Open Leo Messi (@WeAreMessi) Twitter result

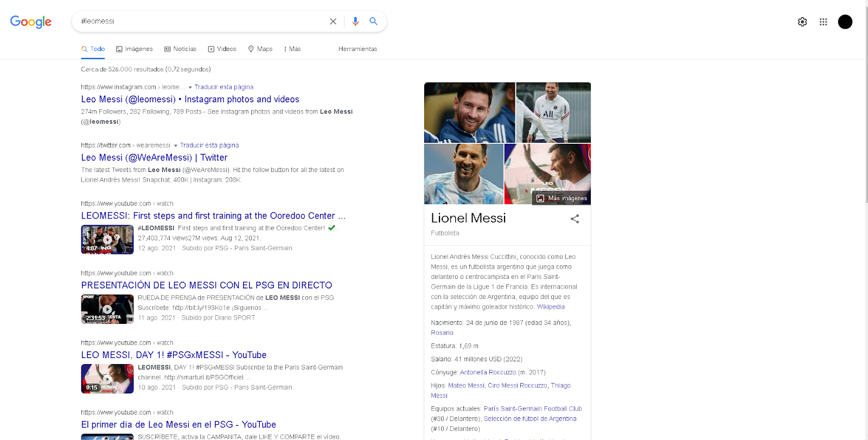point(154,157)
